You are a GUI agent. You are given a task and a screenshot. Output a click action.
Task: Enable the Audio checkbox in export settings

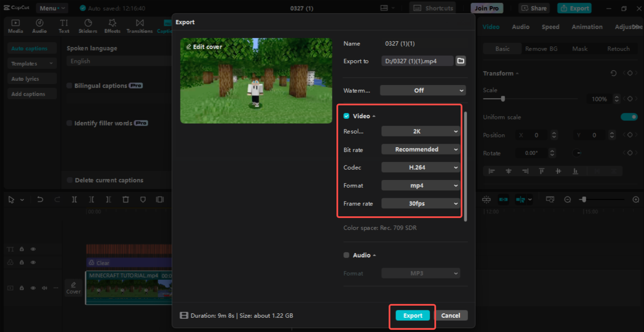(x=346, y=255)
